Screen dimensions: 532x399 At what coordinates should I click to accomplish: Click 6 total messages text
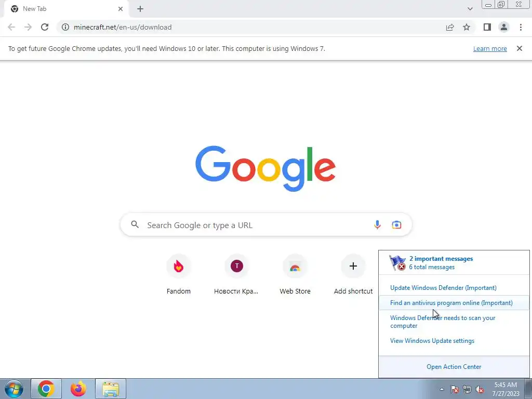432,267
